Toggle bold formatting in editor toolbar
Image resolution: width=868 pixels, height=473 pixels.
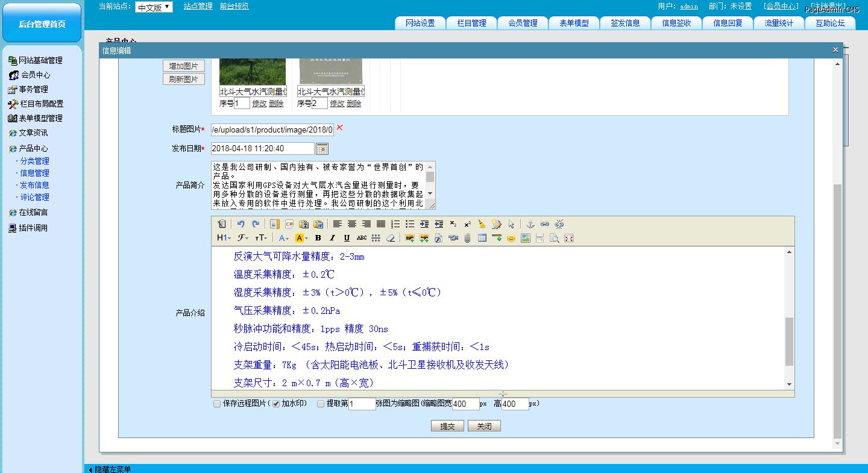[318, 238]
